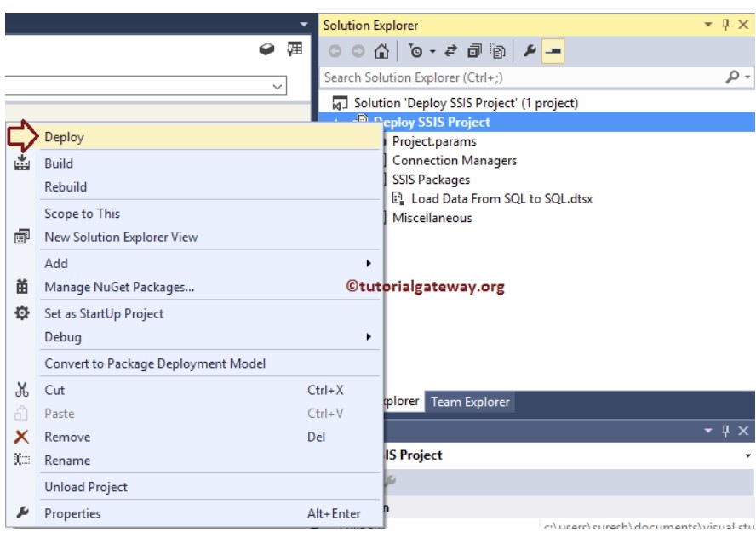
Task: Choose Convert to Package Deployment Model
Action: 211,363
